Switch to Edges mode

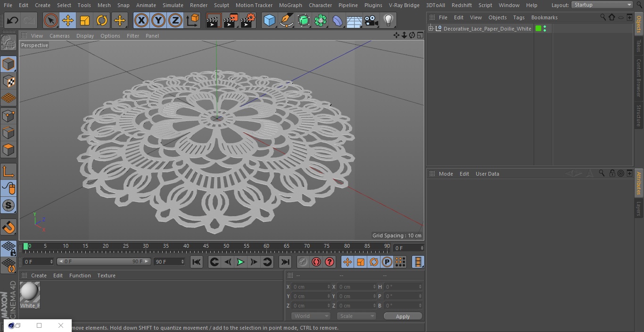tap(8, 132)
